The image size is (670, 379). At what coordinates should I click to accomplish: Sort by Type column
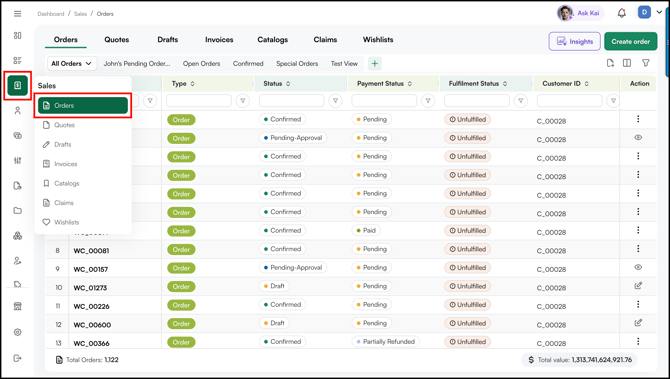[x=192, y=84]
